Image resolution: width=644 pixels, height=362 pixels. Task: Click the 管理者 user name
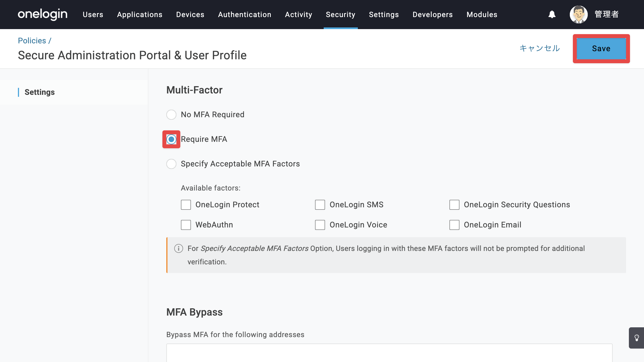click(607, 14)
